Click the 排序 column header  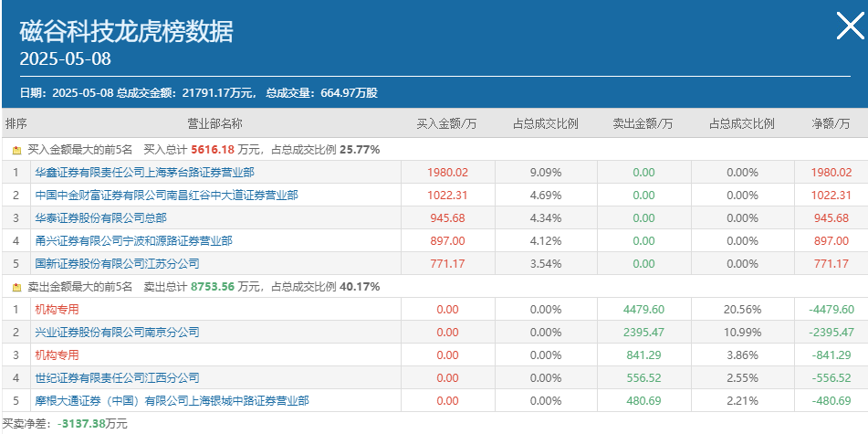click(x=16, y=123)
